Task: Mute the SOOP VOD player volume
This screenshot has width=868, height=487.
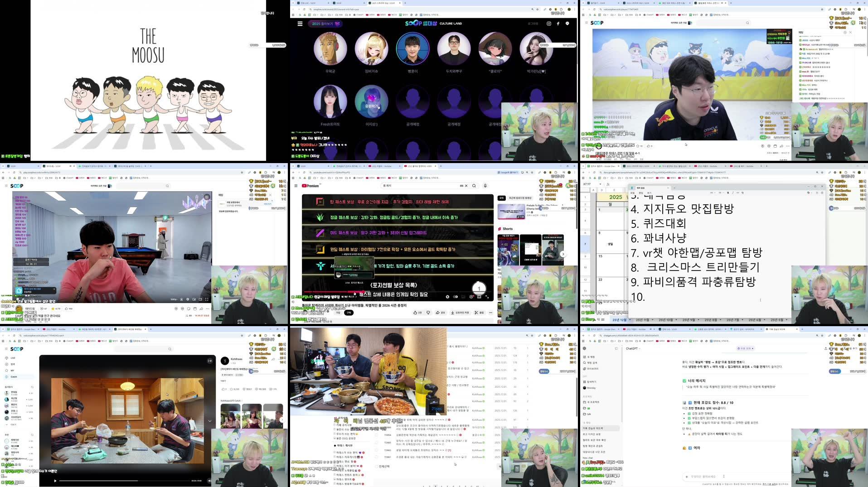Action: click(209, 481)
